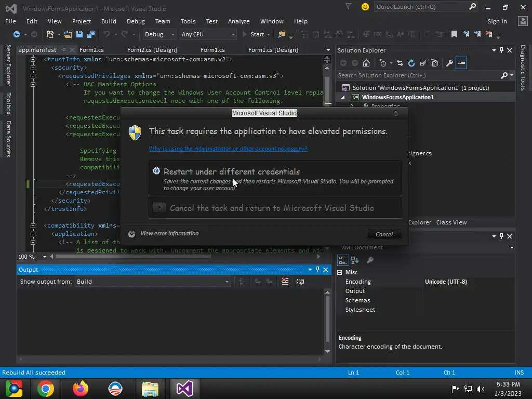Pin the Solution Explorer panel
The image size is (532, 399).
point(501,50)
